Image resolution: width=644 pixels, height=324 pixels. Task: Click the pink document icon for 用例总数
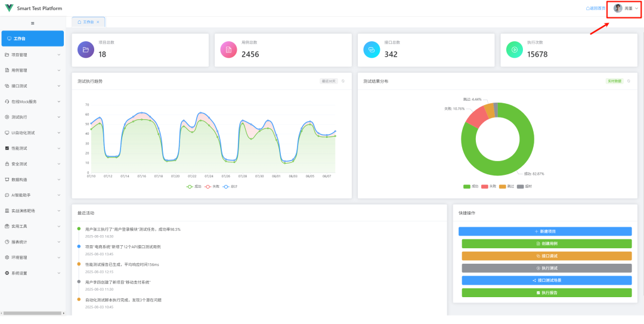pyautogui.click(x=228, y=50)
